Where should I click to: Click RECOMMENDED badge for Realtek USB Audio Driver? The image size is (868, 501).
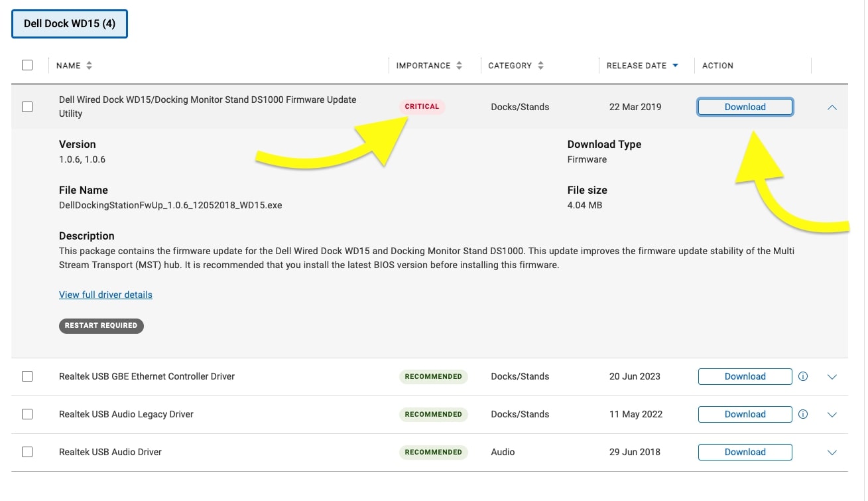tap(433, 452)
